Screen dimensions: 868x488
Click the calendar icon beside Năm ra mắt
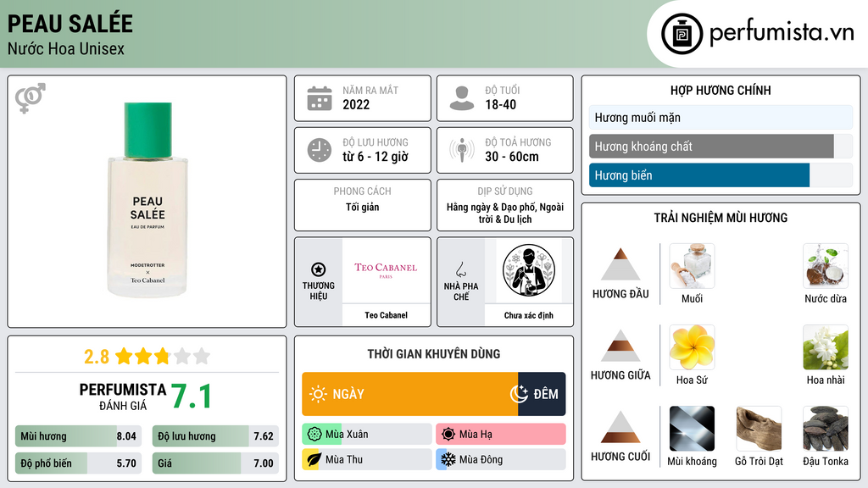click(320, 98)
